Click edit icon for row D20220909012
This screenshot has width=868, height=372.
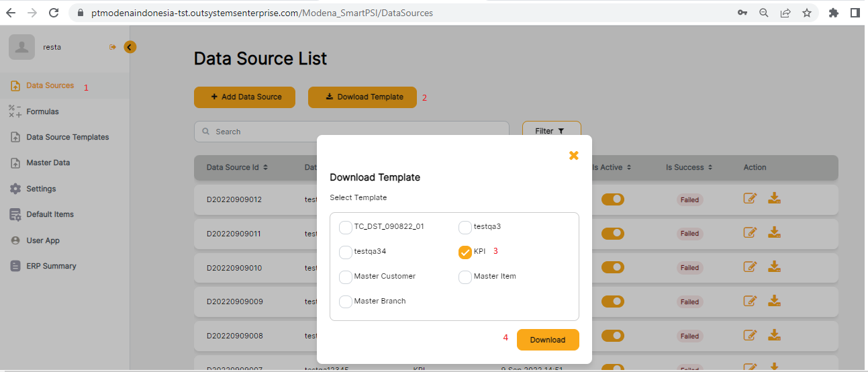pos(751,199)
